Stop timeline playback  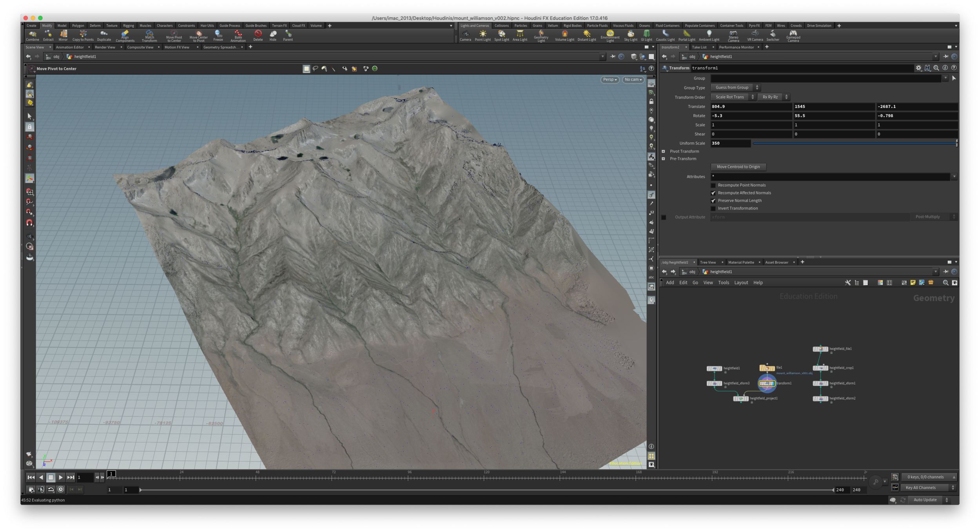tap(51, 477)
